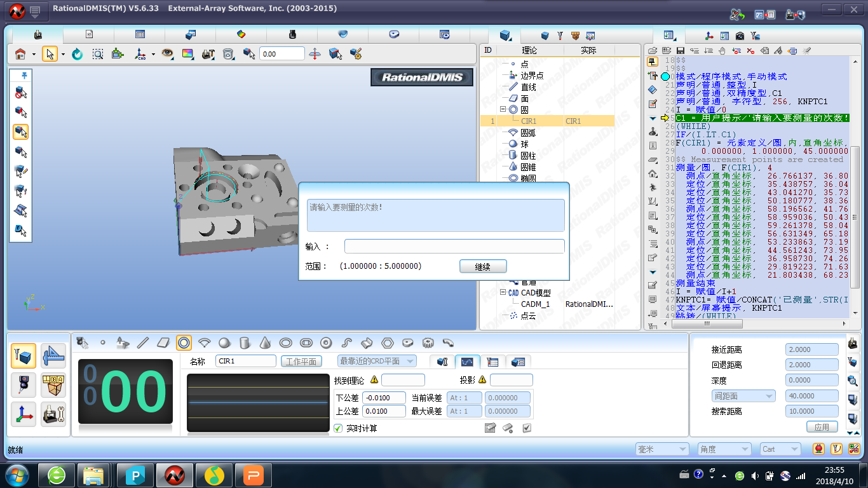Switch to the document report tab

(89, 34)
